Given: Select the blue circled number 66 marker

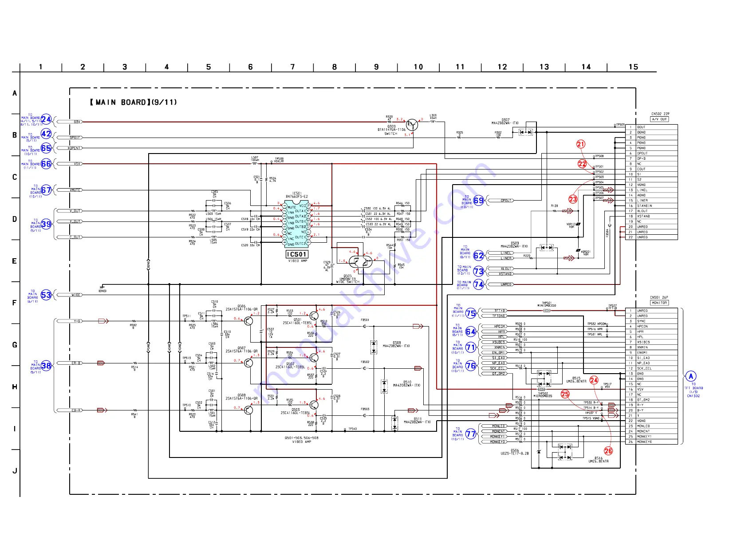Looking at the screenshot, I should pos(46,164).
